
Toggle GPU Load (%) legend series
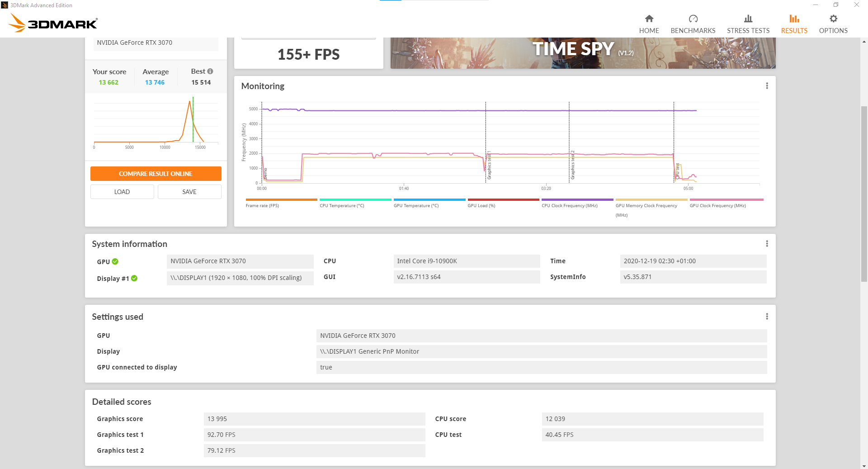(x=481, y=205)
